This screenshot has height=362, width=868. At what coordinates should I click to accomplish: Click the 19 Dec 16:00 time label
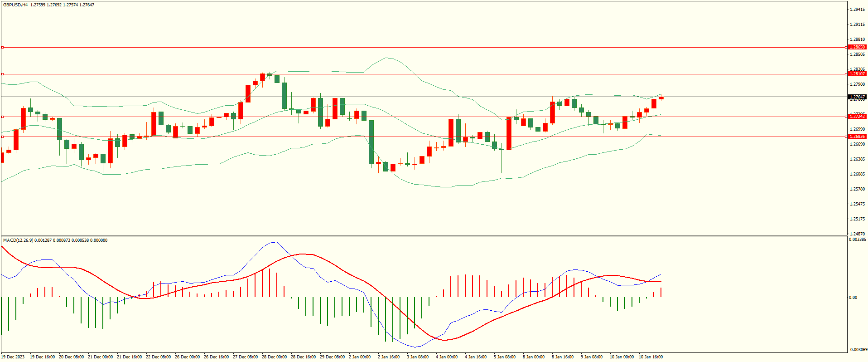[43, 357]
